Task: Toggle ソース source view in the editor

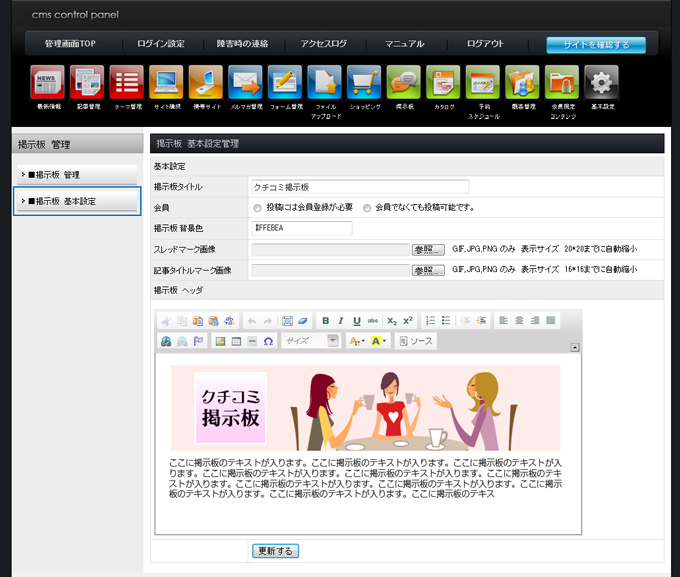Action: click(x=415, y=341)
